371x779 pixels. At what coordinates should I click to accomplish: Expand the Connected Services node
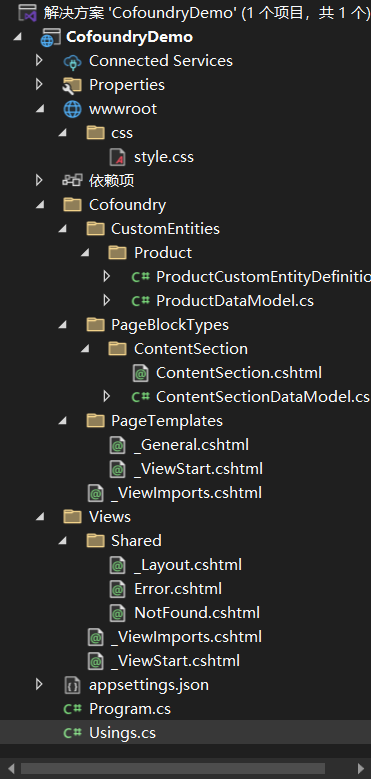point(39,61)
